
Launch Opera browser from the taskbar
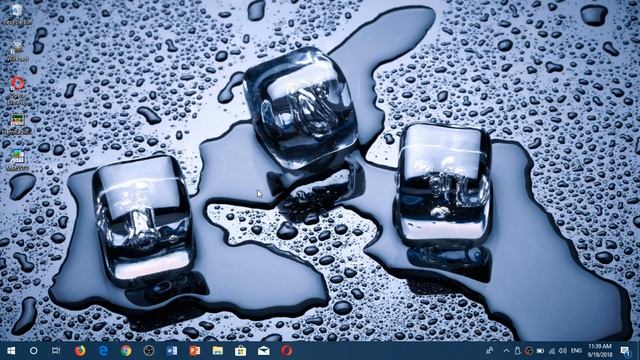[287, 351]
